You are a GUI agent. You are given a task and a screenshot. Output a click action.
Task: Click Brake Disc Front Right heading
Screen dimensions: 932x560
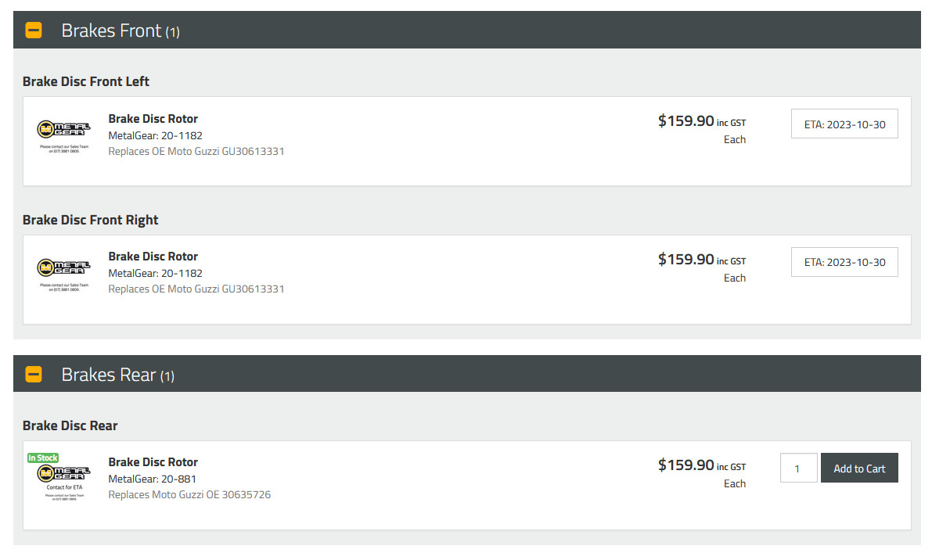click(90, 220)
